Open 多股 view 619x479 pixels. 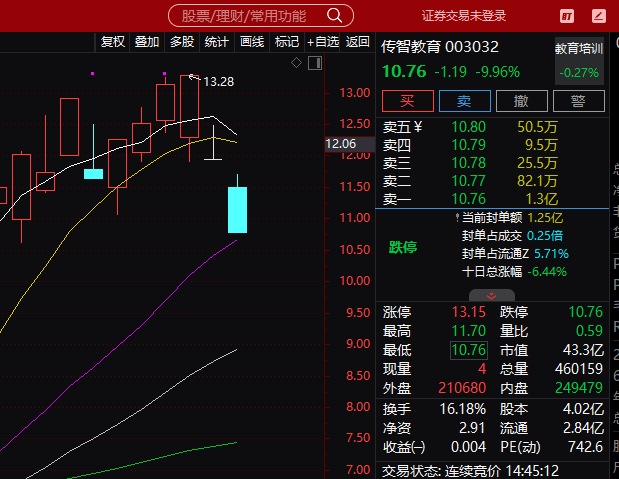pyautogui.click(x=182, y=42)
